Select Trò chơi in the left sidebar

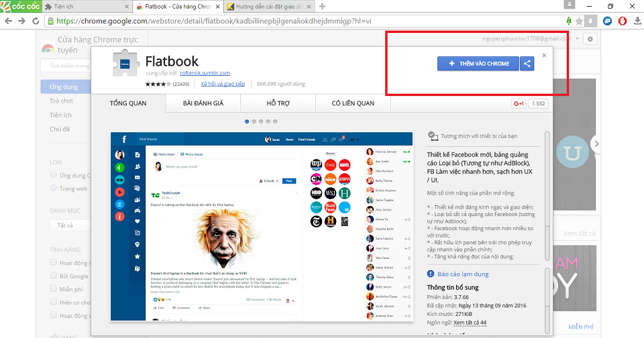click(61, 101)
